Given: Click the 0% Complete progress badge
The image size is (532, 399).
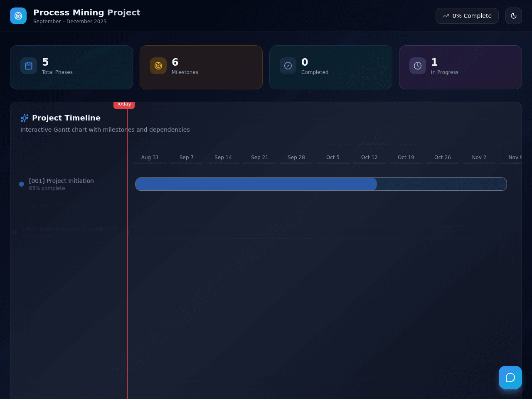Looking at the screenshot, I should point(467,16).
